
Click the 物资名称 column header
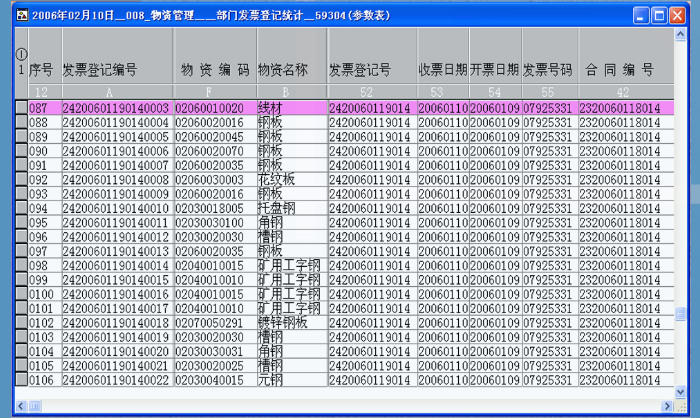coord(283,70)
